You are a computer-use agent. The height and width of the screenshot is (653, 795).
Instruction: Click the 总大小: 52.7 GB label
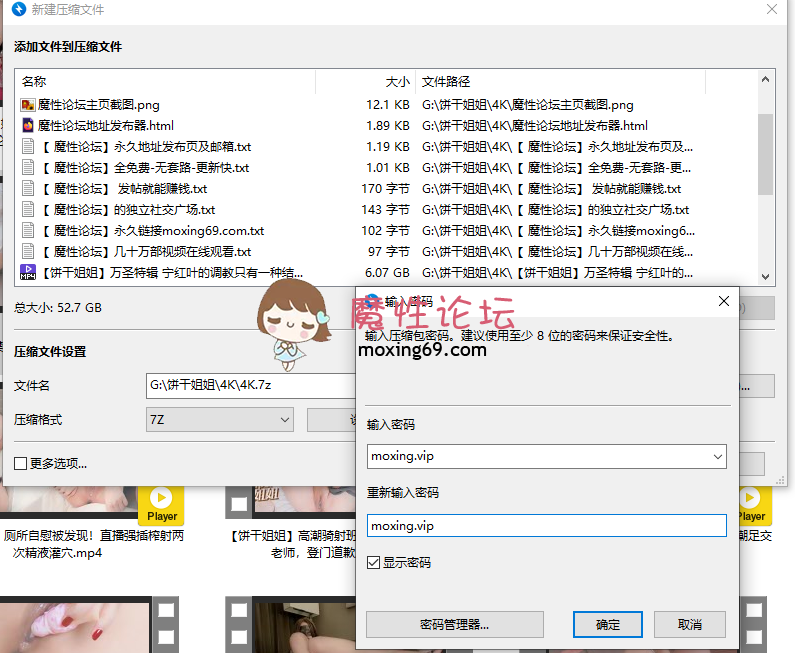58,308
